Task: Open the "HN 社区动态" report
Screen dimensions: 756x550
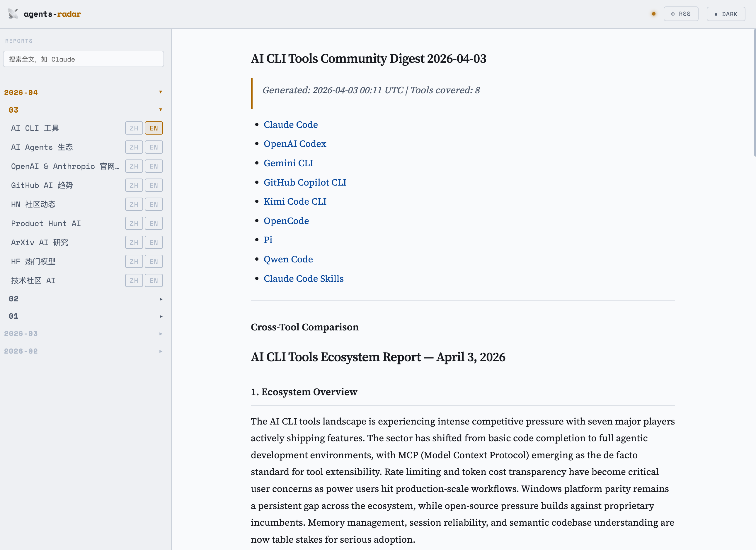Action: 33,204
